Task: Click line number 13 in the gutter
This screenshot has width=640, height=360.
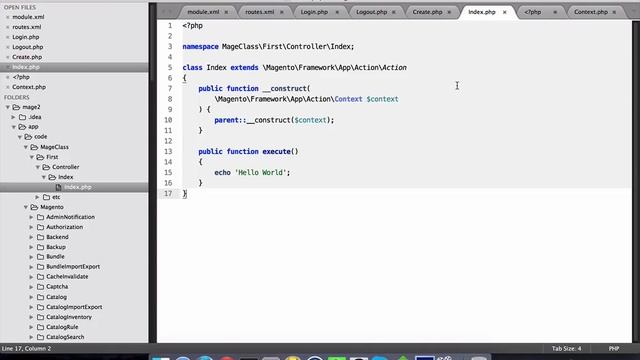Action: [x=168, y=151]
